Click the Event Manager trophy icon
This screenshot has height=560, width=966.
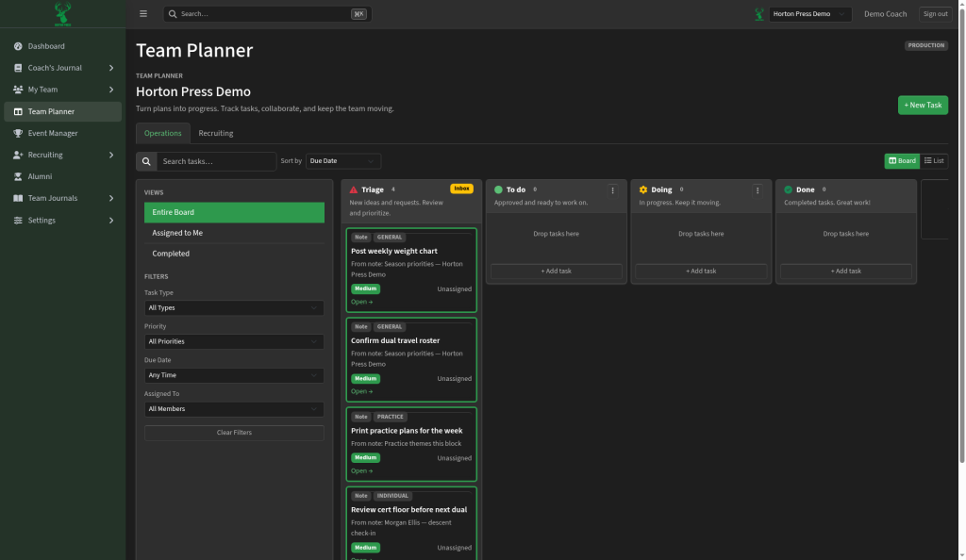(x=18, y=133)
